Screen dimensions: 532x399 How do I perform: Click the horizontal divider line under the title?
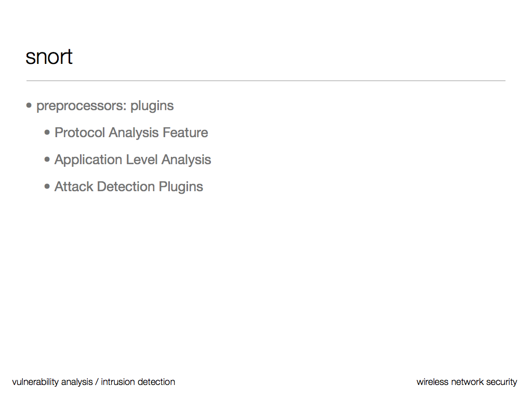[x=265, y=81]
